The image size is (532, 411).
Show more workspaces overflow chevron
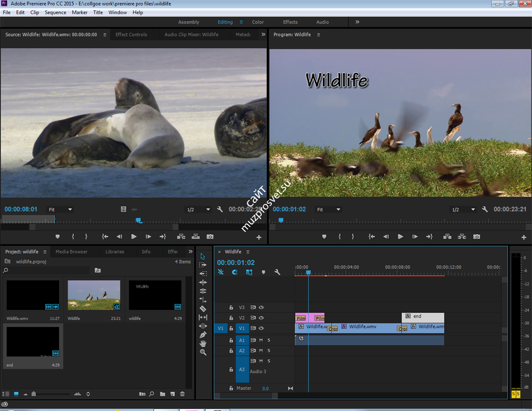(x=358, y=22)
